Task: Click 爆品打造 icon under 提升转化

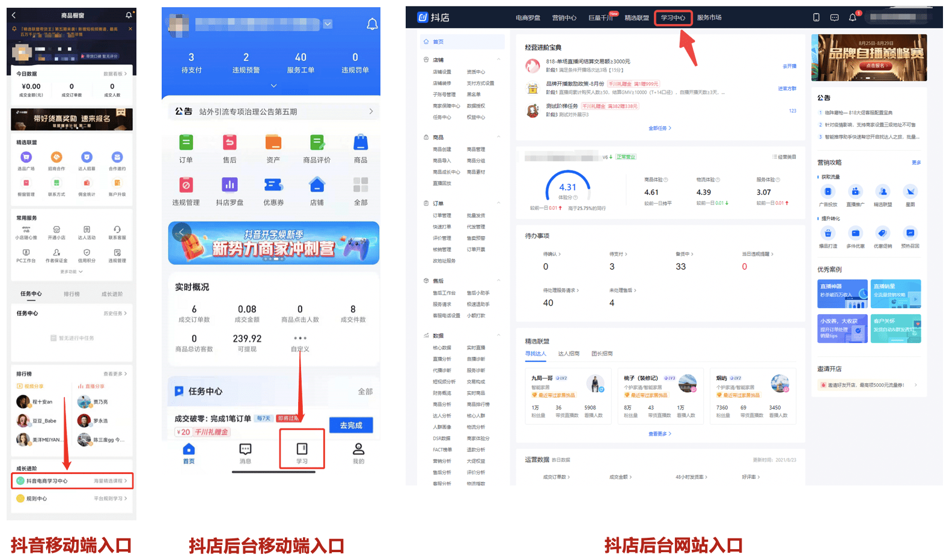Action: click(828, 233)
